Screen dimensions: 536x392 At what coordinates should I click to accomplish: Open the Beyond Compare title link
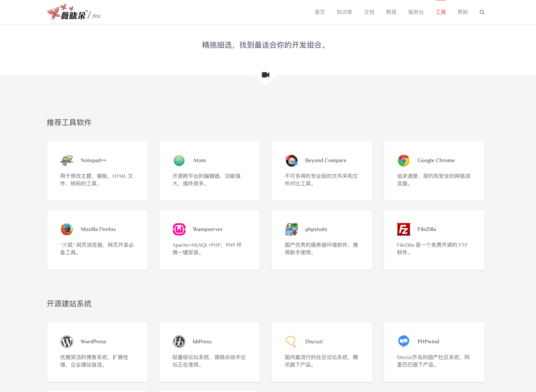click(x=326, y=160)
